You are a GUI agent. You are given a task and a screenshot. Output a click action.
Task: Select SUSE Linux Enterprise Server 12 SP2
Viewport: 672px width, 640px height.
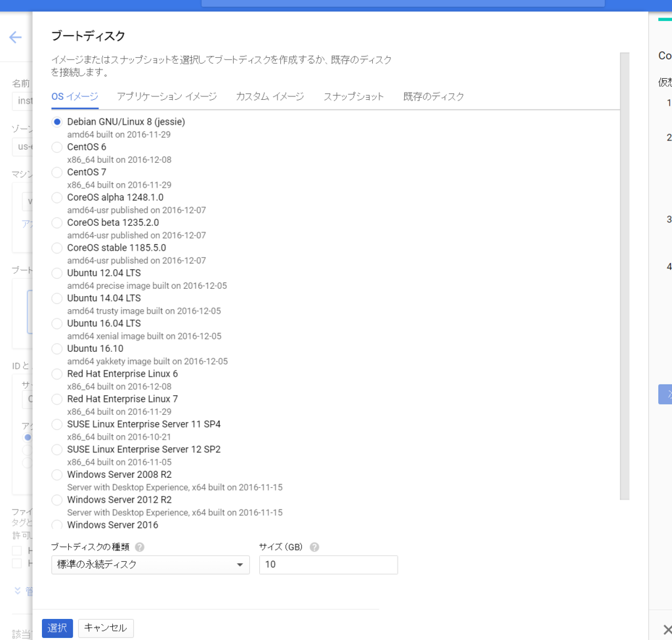(x=57, y=450)
